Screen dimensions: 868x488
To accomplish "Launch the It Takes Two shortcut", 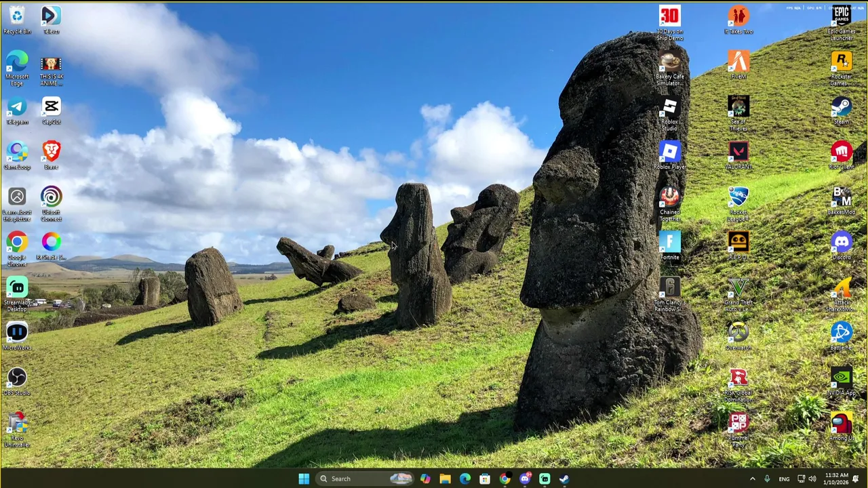I will 738,20.
